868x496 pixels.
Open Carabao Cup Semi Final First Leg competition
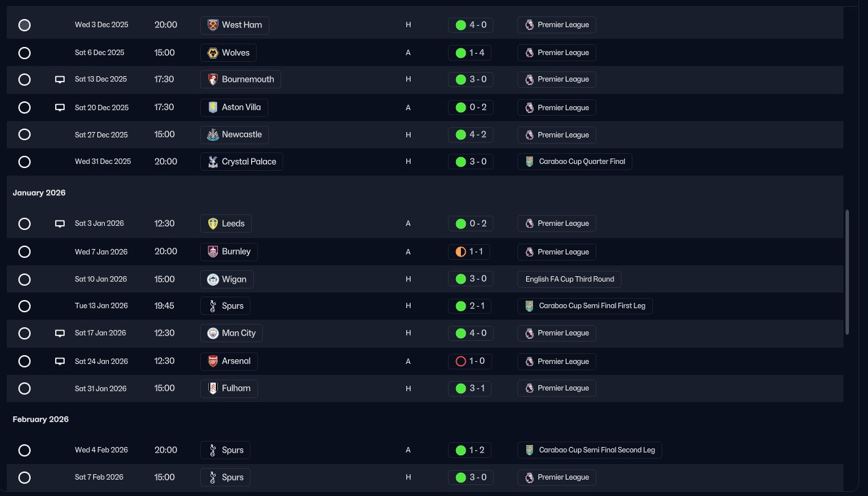click(585, 306)
